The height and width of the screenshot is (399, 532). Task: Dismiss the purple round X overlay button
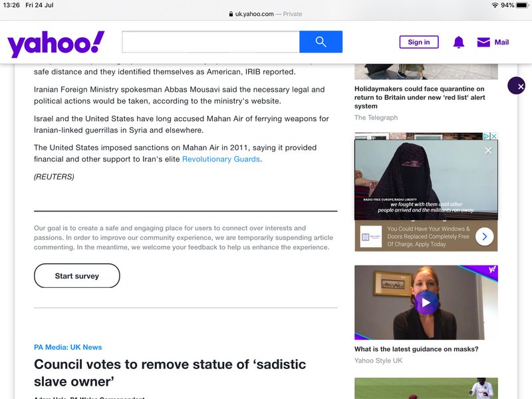coord(516,86)
